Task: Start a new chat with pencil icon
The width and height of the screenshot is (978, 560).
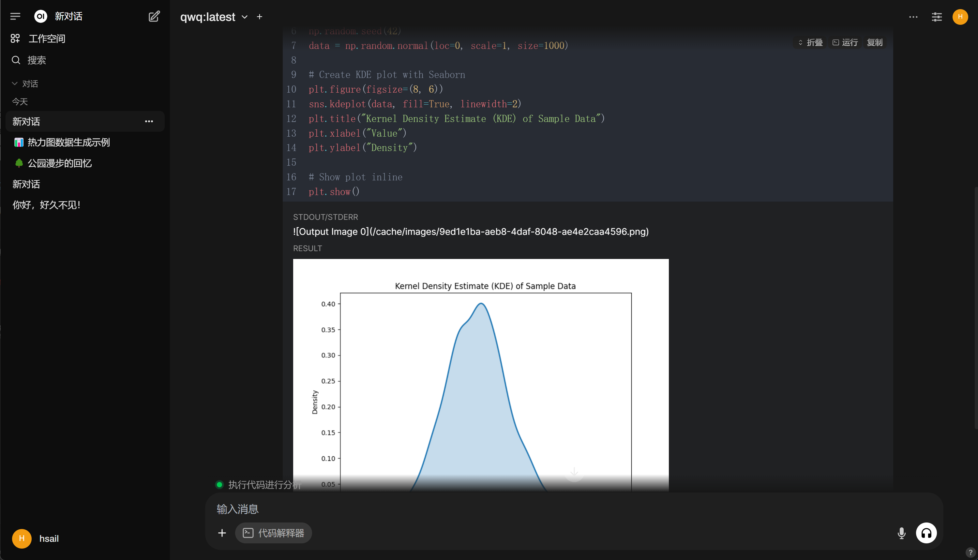Action: point(154,16)
